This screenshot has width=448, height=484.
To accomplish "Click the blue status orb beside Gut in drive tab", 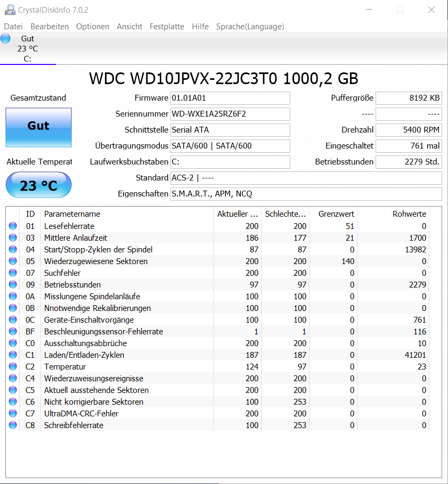I will 5,38.
